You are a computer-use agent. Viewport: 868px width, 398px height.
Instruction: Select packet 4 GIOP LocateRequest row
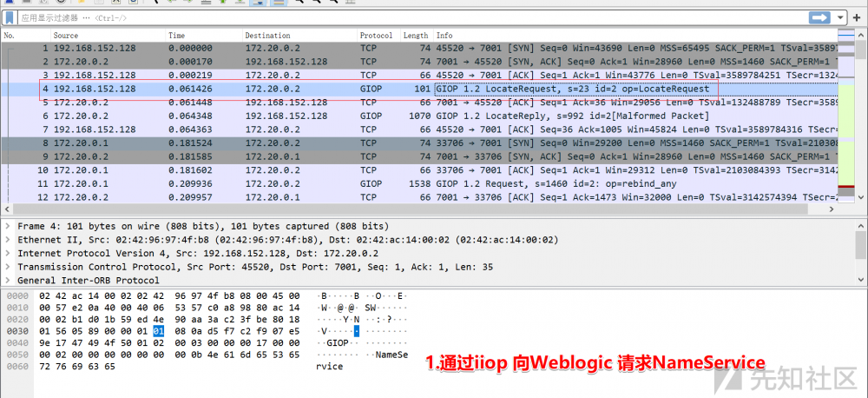tap(419, 89)
